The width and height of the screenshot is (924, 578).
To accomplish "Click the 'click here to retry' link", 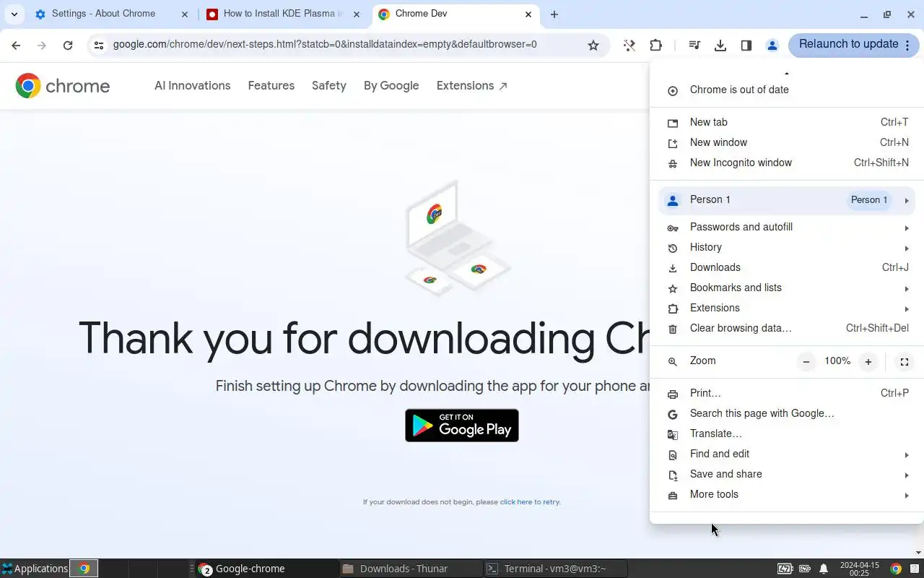I will pyautogui.click(x=530, y=502).
